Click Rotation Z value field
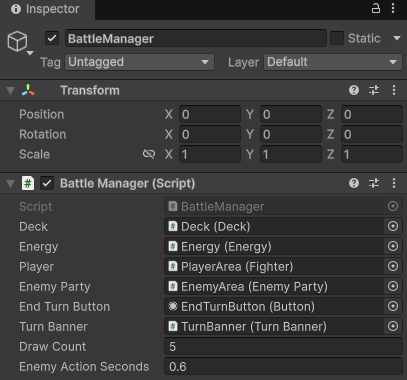Image resolution: width=407 pixels, height=380 pixels. click(x=372, y=134)
